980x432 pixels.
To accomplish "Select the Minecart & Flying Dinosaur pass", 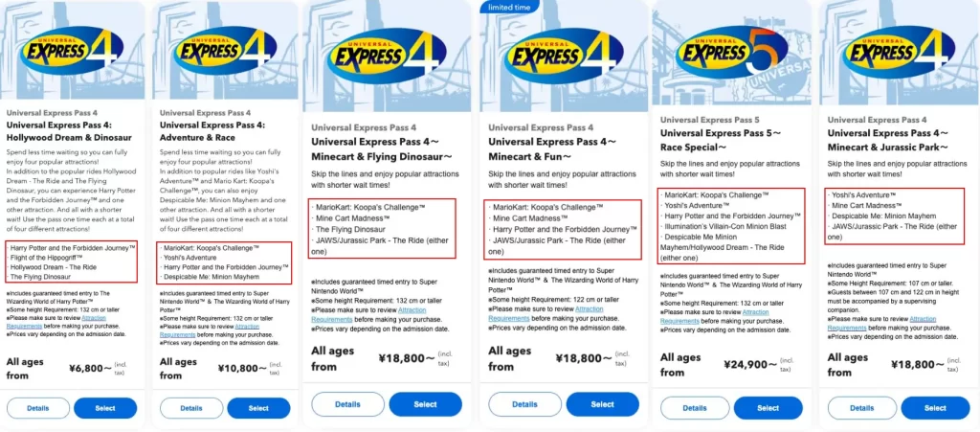I will 425,404.
